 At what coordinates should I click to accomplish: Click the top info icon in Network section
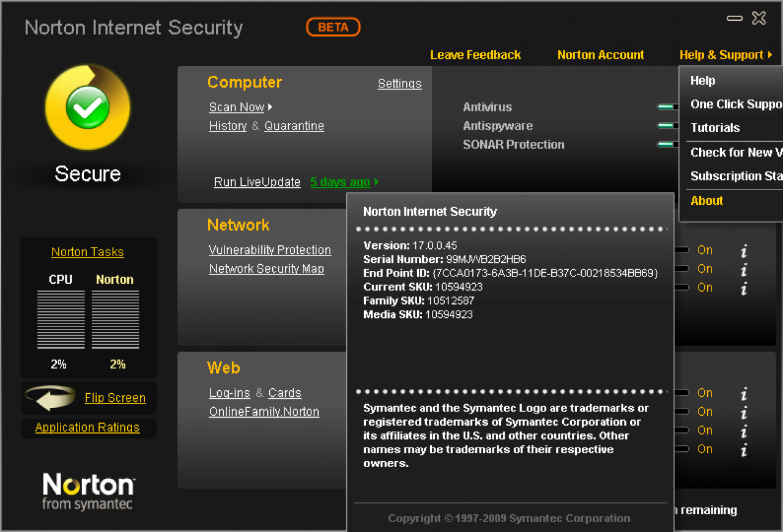point(744,251)
